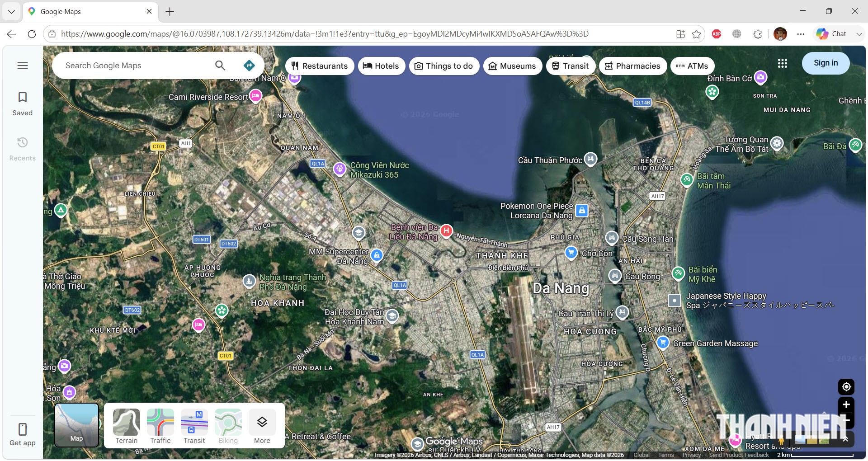View site information lock icon

coord(52,34)
